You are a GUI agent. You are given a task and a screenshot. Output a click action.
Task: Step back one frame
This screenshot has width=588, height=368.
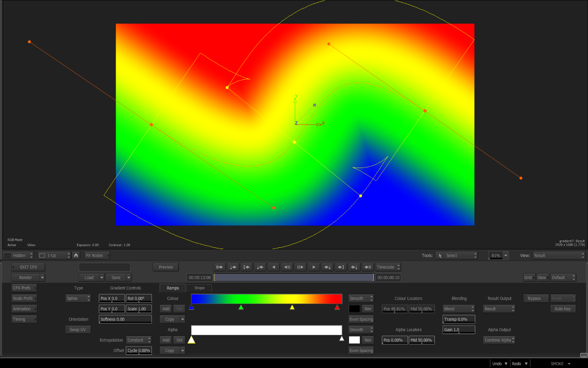coord(287,267)
